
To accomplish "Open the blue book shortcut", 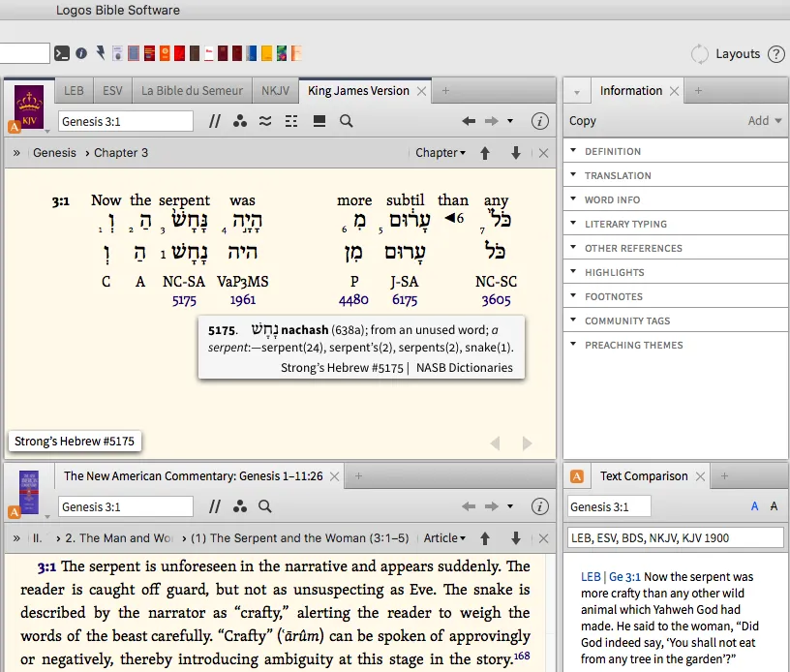I will pyautogui.click(x=252, y=53).
